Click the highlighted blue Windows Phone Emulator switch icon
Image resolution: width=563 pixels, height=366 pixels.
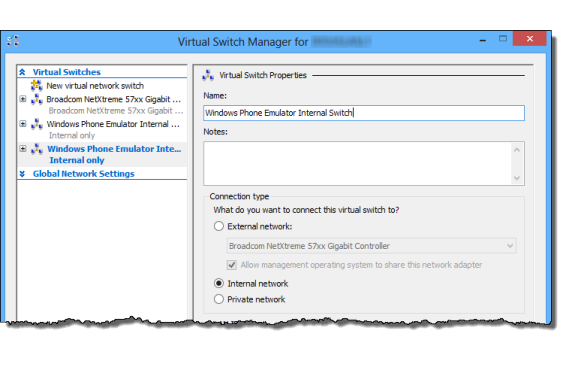[37, 149]
